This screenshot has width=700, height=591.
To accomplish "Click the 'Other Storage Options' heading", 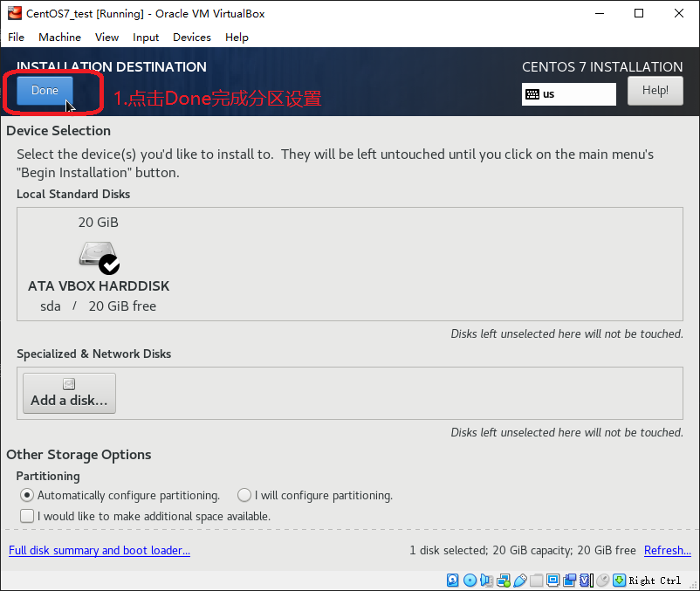I will point(79,455).
